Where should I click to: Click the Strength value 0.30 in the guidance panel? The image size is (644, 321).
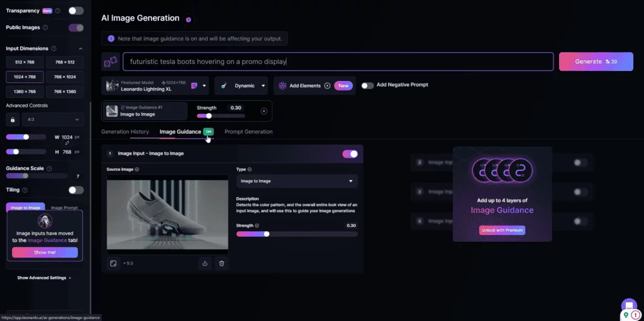pyautogui.click(x=351, y=226)
